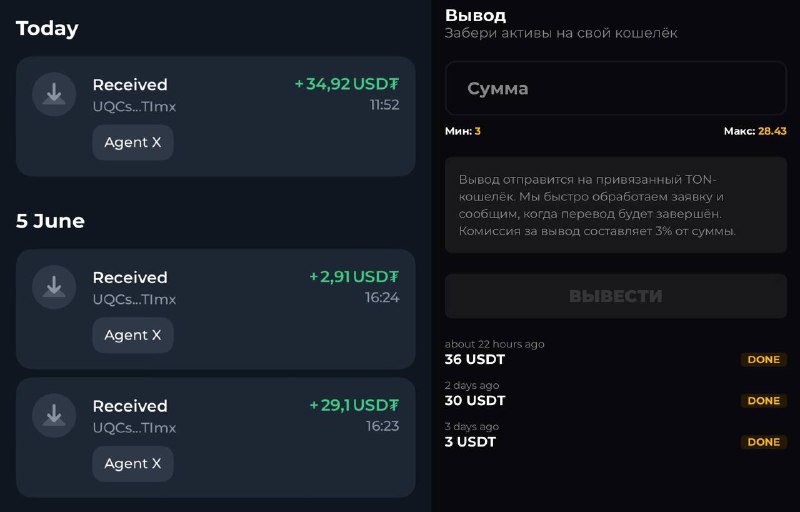Open the 36 USDT withdrawal entry
Screen dimensions: 800x512
(616, 352)
